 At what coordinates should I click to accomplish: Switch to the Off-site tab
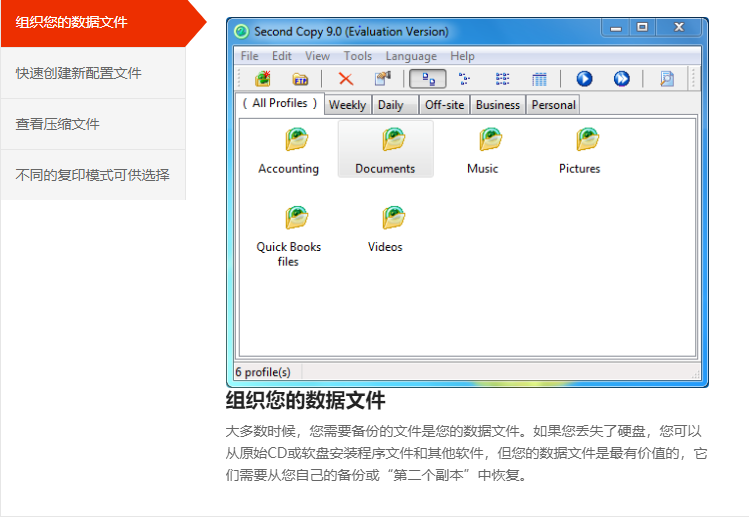[445, 105]
